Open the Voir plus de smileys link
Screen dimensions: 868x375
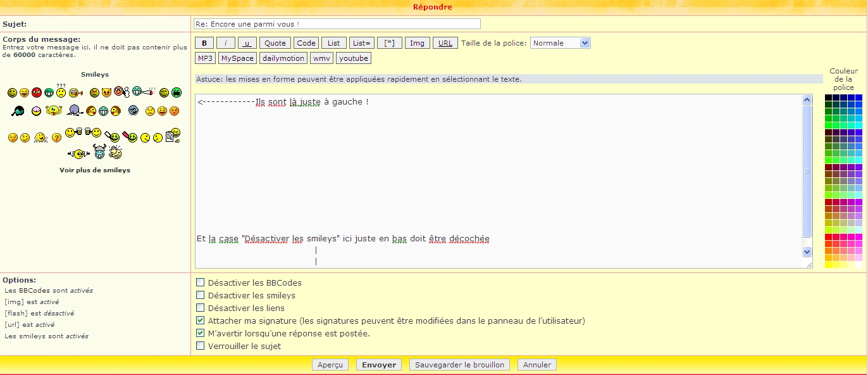point(95,170)
